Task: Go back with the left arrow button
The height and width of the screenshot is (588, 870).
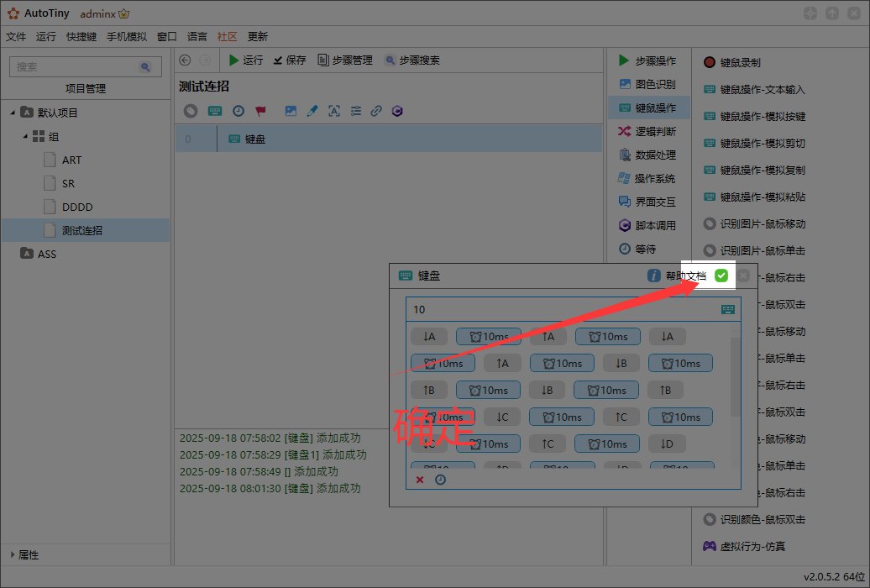Action: pyautogui.click(x=186, y=60)
